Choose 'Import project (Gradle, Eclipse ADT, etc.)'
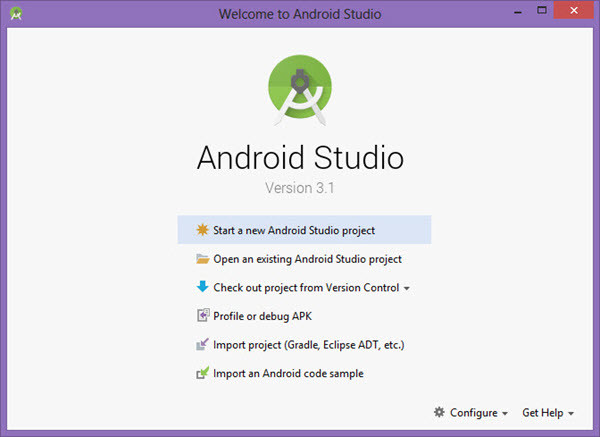Viewport: 600px width, 437px height. [308, 345]
